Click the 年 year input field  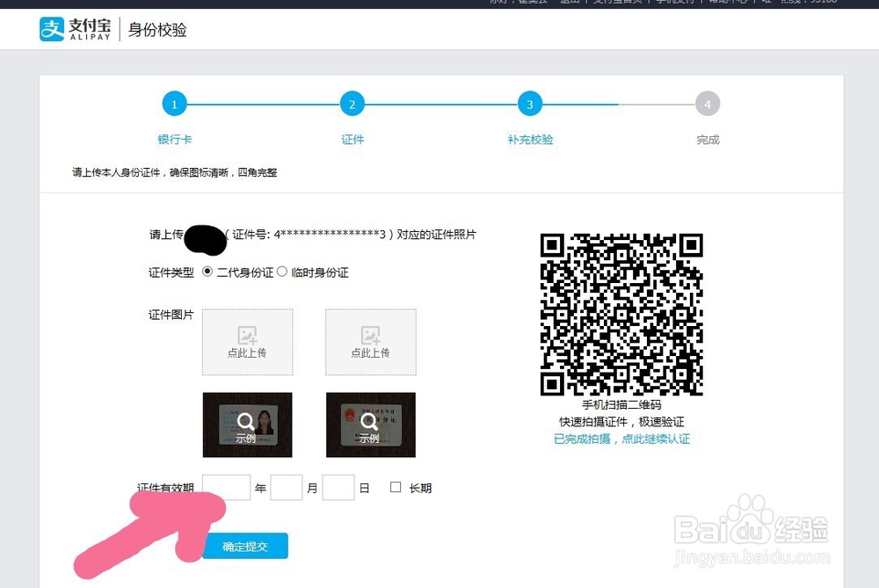225,486
